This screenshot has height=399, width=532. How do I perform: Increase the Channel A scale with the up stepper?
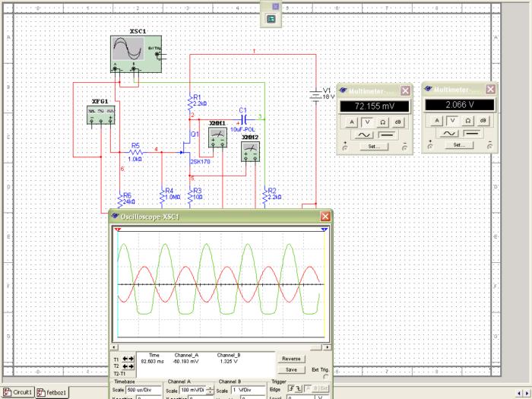[x=211, y=388]
